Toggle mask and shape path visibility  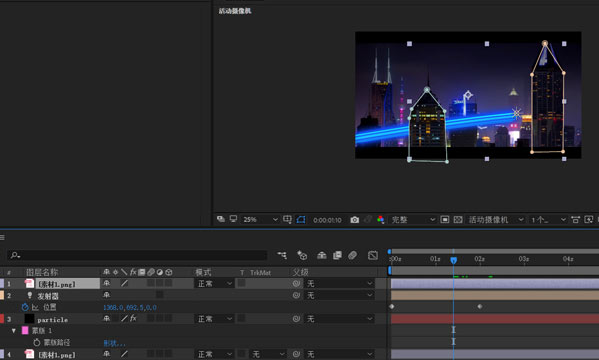tap(301, 219)
